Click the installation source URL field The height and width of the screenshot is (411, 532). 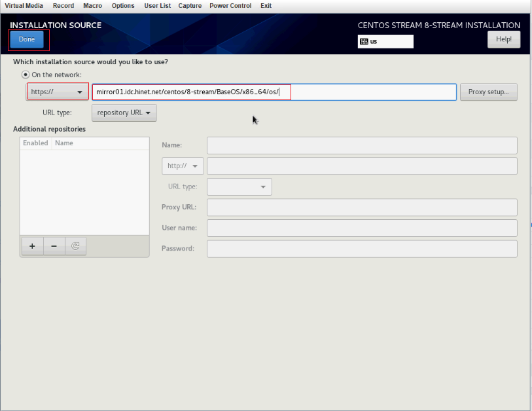tap(274, 92)
